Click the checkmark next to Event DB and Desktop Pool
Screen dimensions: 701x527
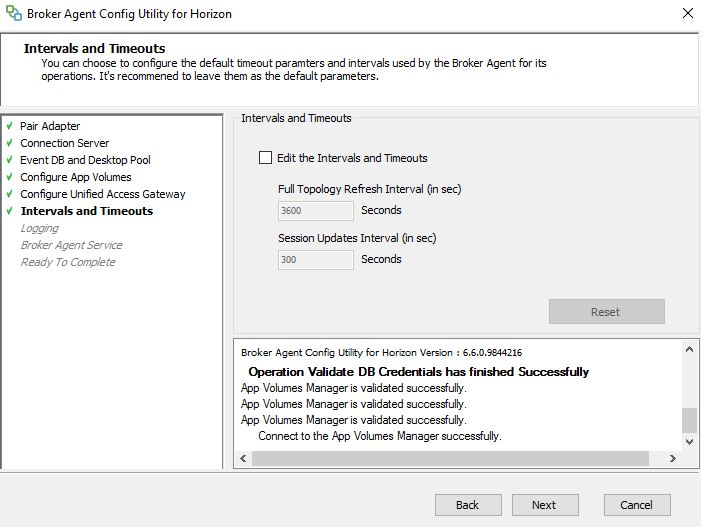click(9, 160)
